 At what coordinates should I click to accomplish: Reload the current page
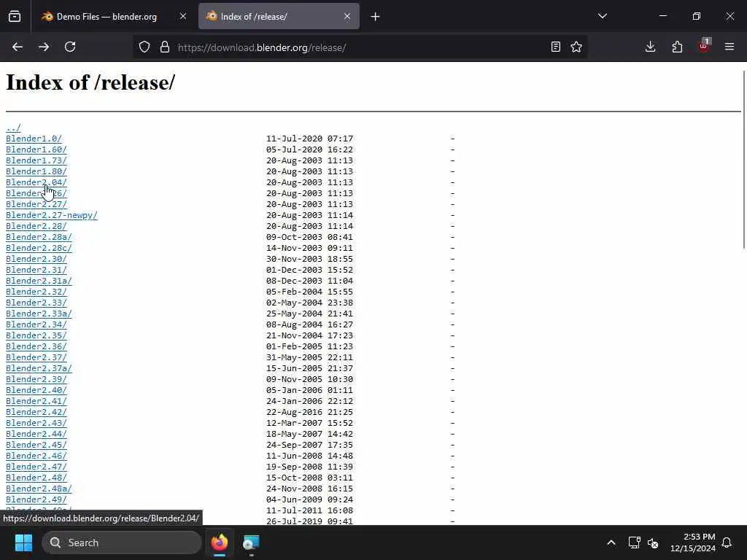70,47
